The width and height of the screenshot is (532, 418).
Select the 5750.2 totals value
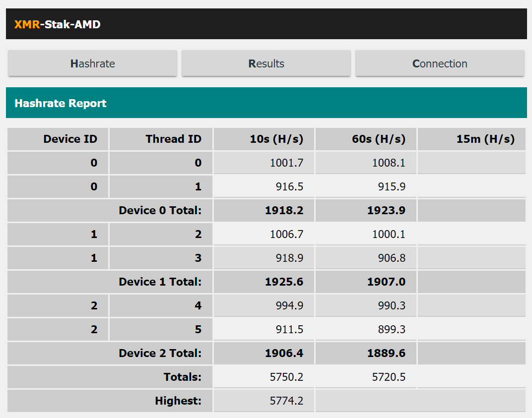[287, 377]
